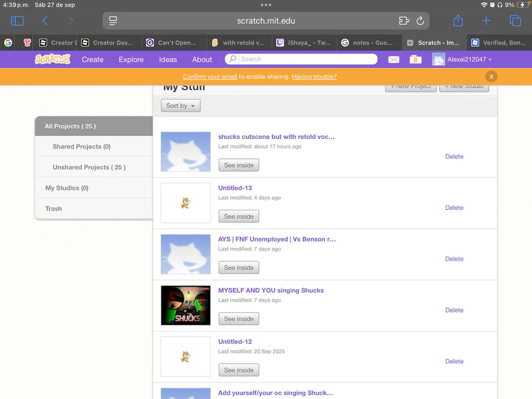
Task: See inside the Untitled-13 project
Action: point(239,216)
